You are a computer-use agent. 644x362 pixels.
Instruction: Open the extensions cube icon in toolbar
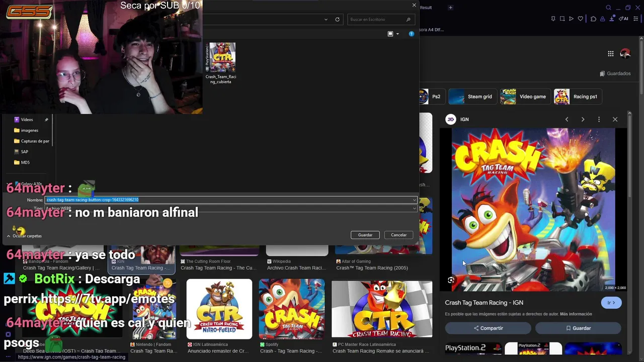(593, 19)
